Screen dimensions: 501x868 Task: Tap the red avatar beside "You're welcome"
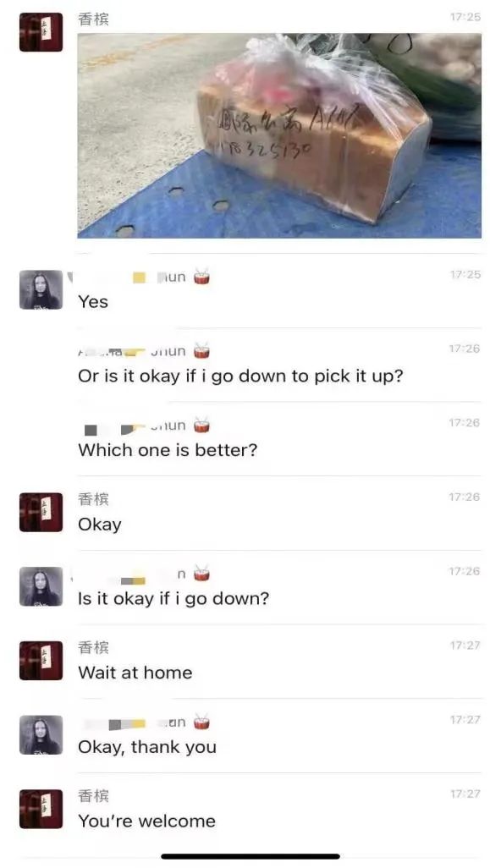point(41,809)
